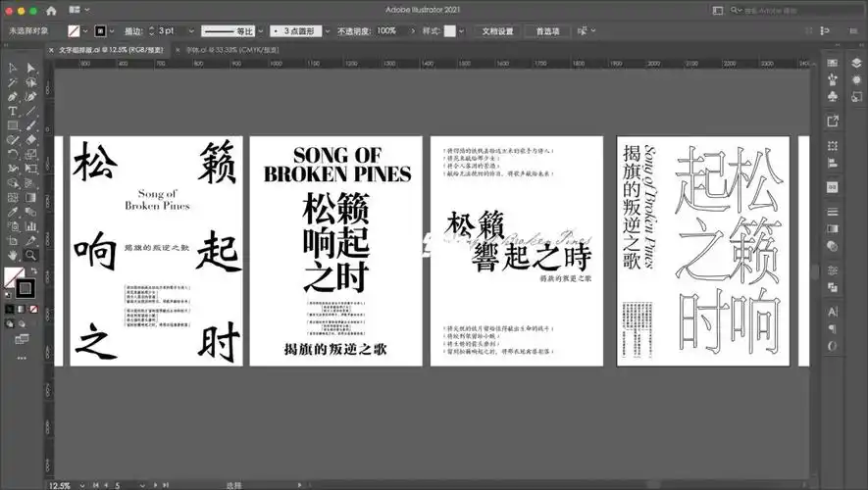Open the workspace layout switcher dropdown
The image size is (868, 490).
[79, 10]
